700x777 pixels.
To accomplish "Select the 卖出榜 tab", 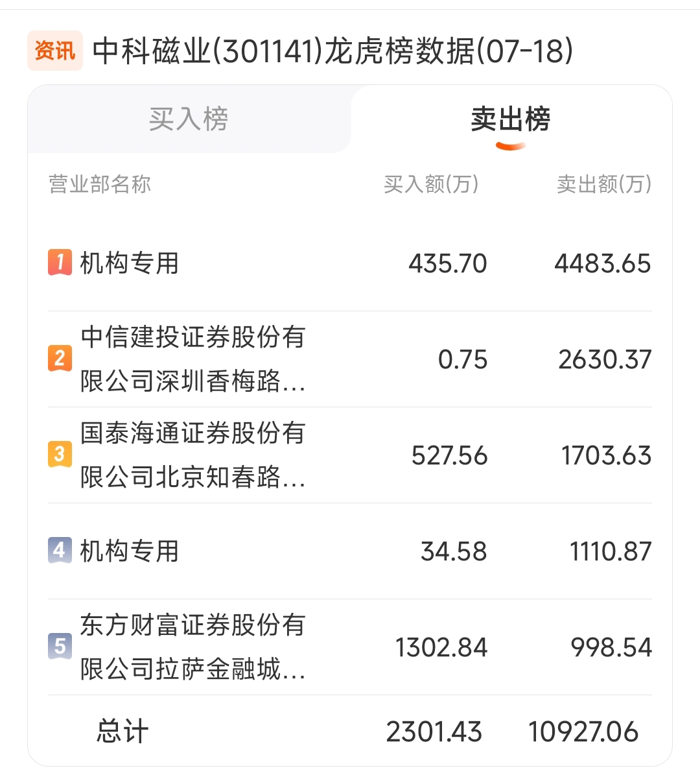I will (511, 119).
